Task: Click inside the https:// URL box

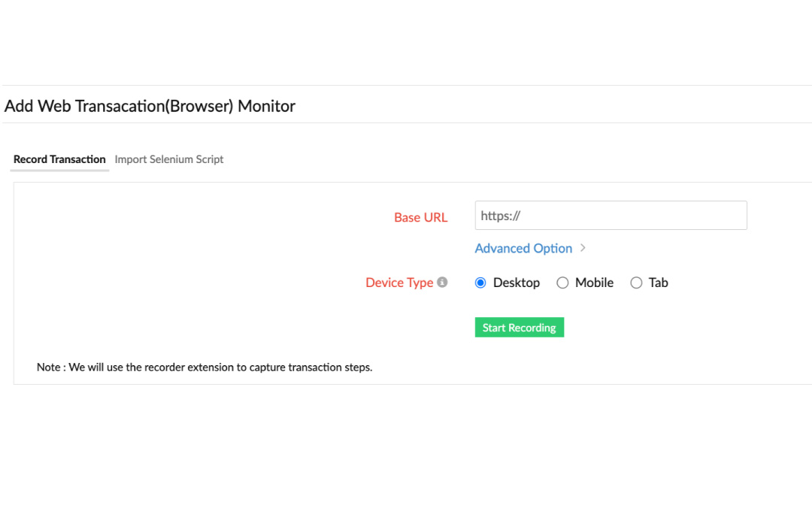Action: [x=611, y=215]
